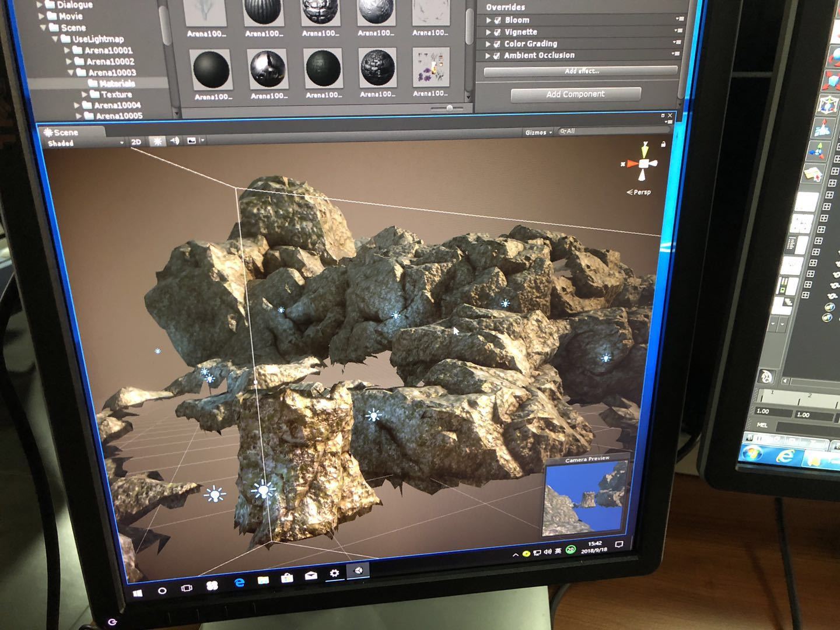Click the red X-axis cone on gizmo
Viewport: 840px width, 630px height.
pos(632,164)
